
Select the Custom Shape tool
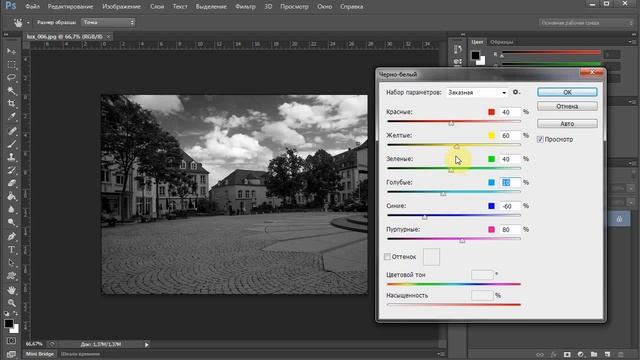point(11,276)
